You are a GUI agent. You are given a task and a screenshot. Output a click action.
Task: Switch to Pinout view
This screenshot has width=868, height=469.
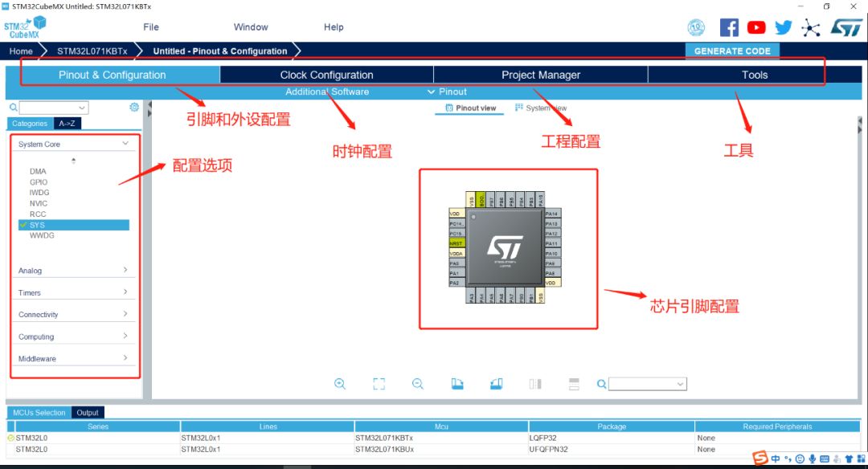point(470,108)
